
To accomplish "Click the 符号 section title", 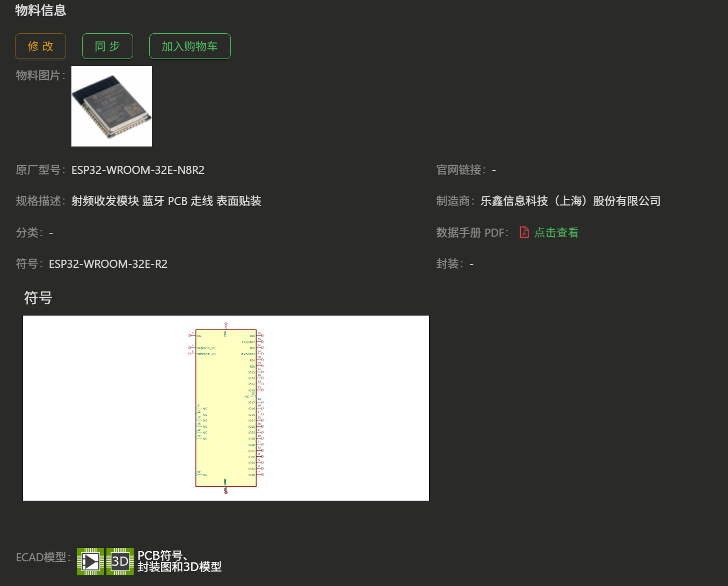I will tap(37, 298).
